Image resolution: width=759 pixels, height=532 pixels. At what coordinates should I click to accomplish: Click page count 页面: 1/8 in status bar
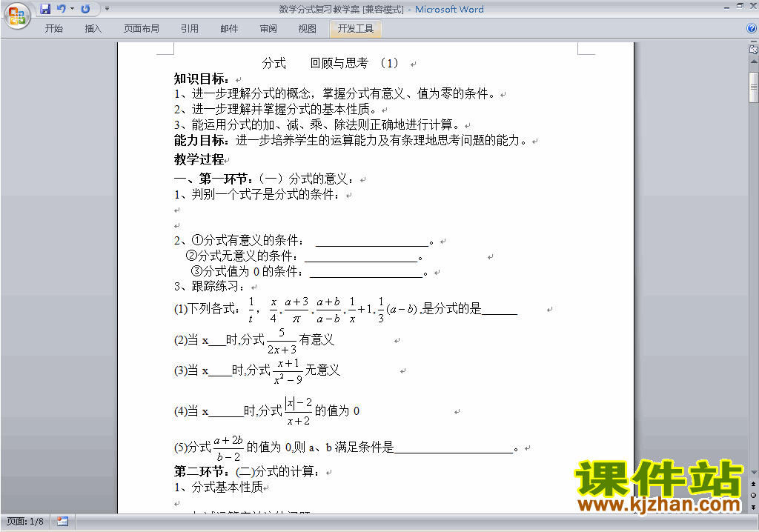pyautogui.click(x=25, y=522)
